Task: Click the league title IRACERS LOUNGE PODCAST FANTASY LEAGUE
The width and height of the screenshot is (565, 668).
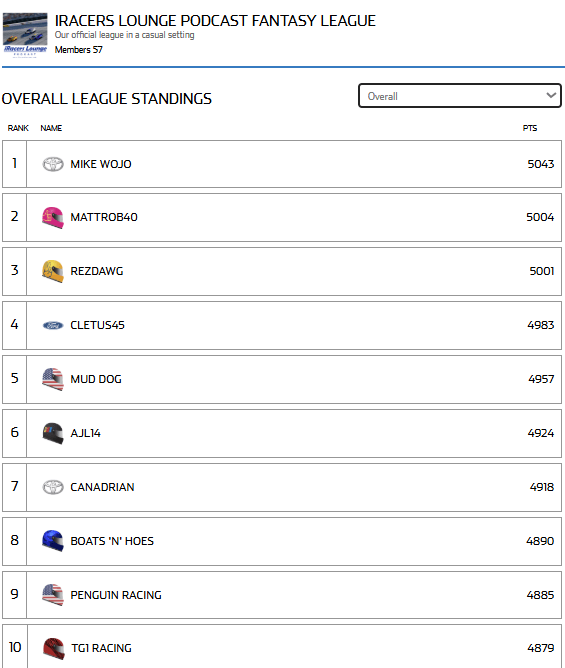Action: [x=215, y=20]
